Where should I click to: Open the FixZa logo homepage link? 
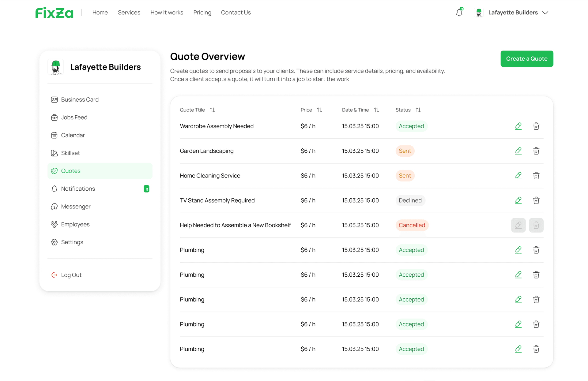tap(54, 13)
